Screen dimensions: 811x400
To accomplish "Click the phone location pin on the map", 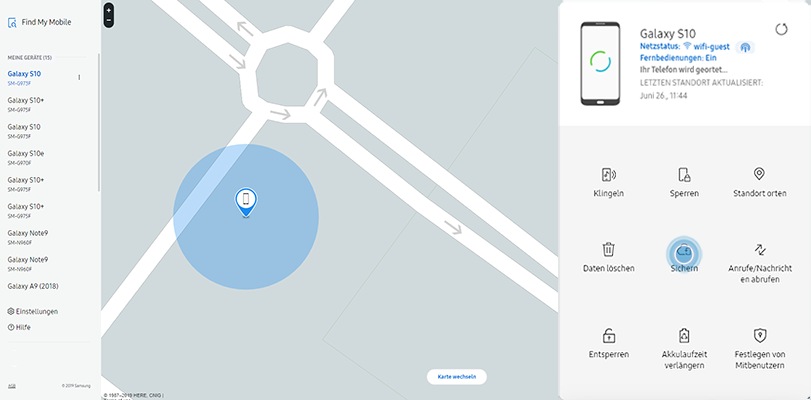I will pos(246,202).
